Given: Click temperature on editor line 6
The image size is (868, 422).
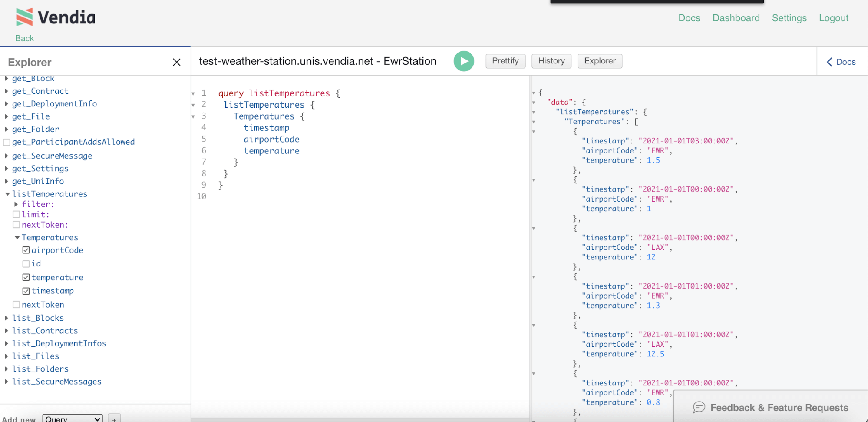Looking at the screenshot, I should pos(271,151).
